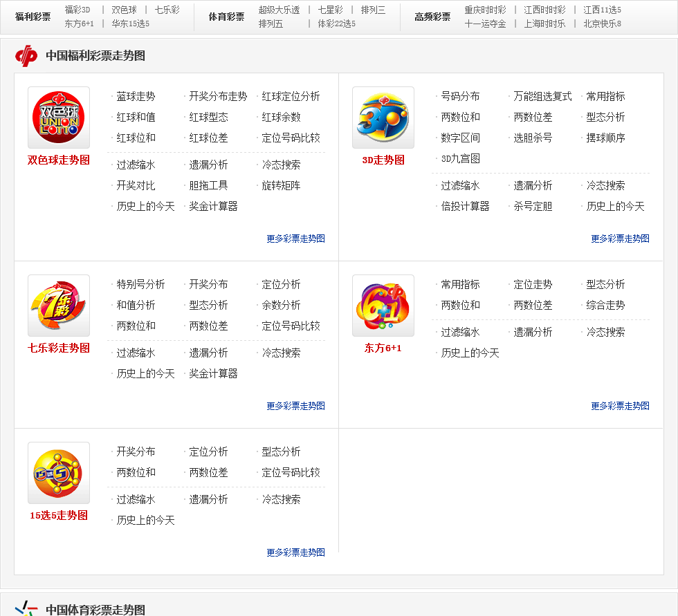This screenshot has height=616, width=678.
Task: Open 红球和值 link
Action: click(136, 117)
